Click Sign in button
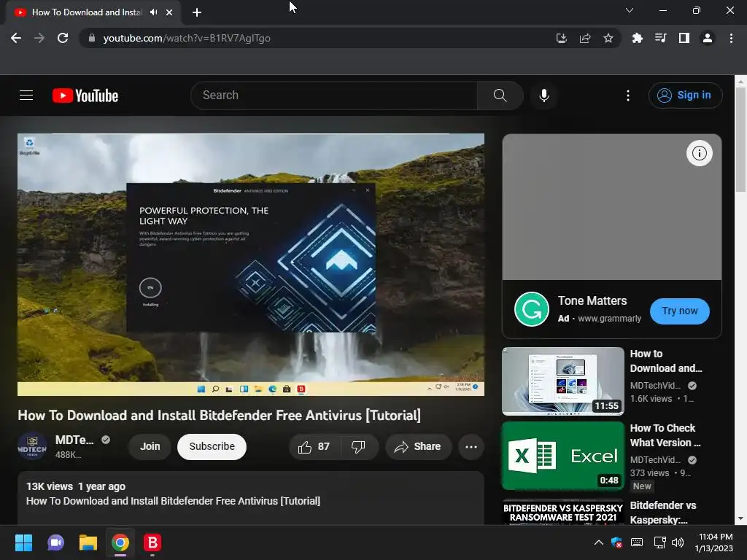 click(x=685, y=96)
